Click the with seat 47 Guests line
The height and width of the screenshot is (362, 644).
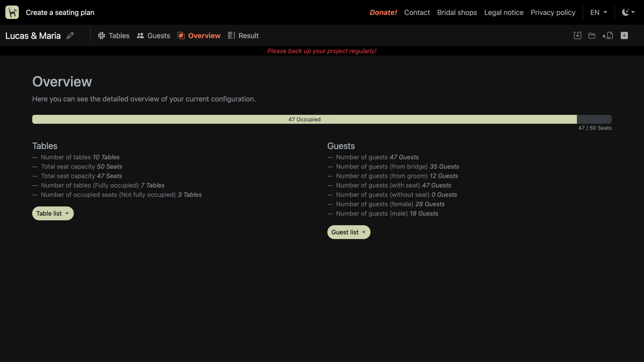[393, 185]
